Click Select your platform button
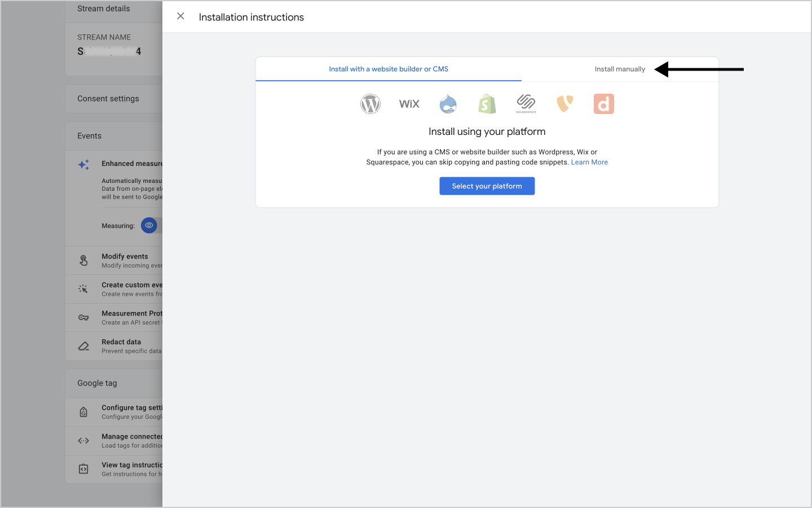 [x=487, y=186]
